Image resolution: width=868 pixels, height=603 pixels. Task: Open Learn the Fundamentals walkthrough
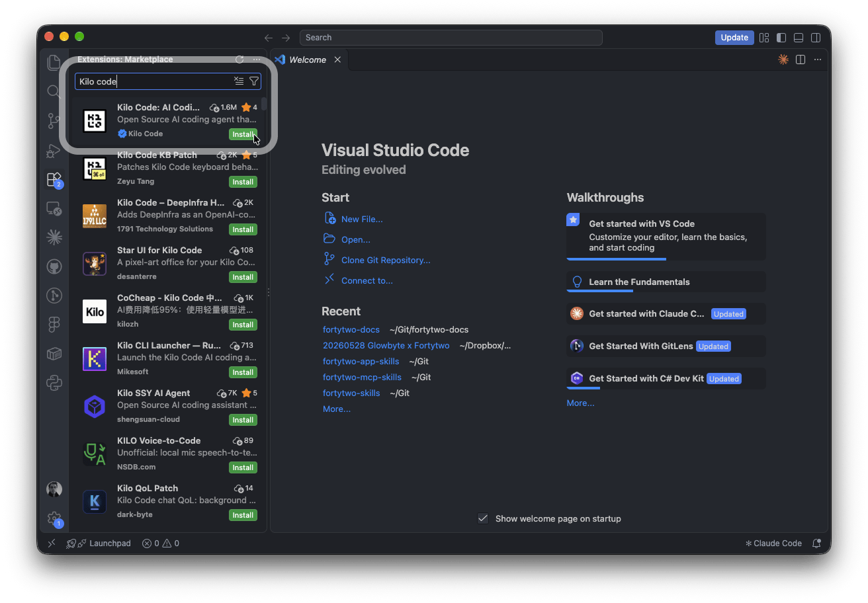[x=666, y=282]
